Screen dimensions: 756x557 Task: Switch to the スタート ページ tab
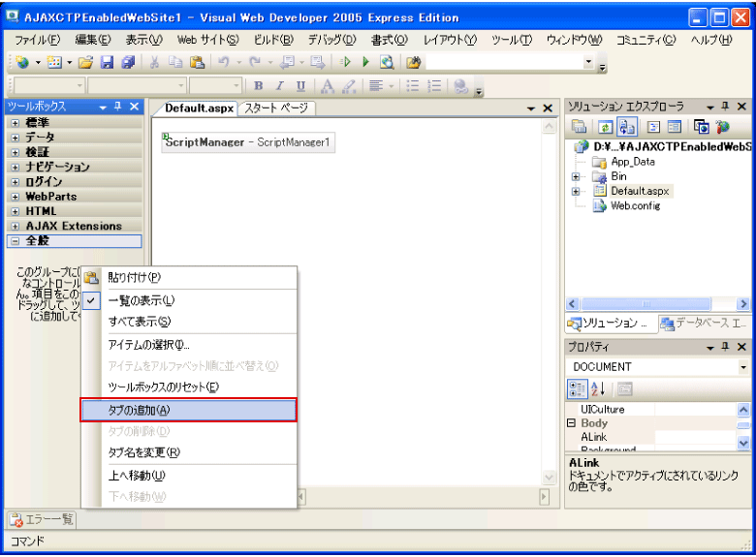(276, 108)
